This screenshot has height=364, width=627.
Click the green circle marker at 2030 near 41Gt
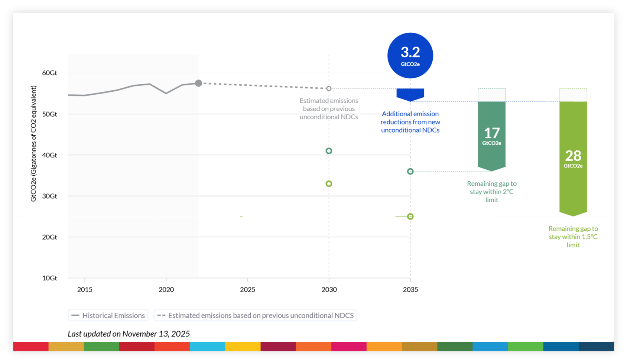328,151
